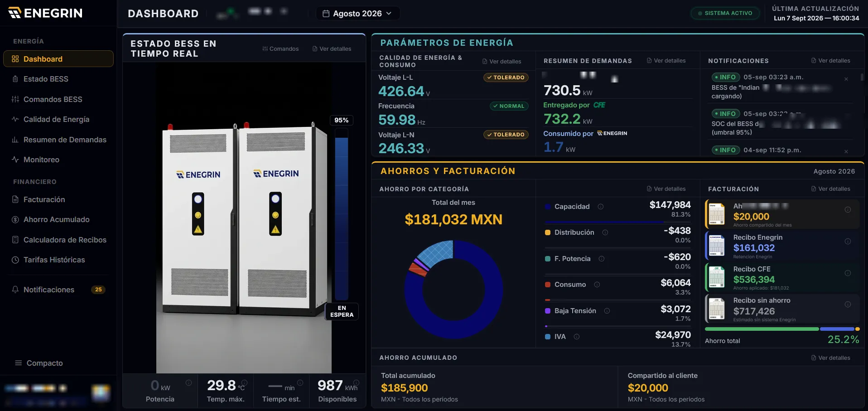Screen dimensions: 868x411
Task: Open Ver detalles for Ahorro Acumulado
Action: pos(830,358)
